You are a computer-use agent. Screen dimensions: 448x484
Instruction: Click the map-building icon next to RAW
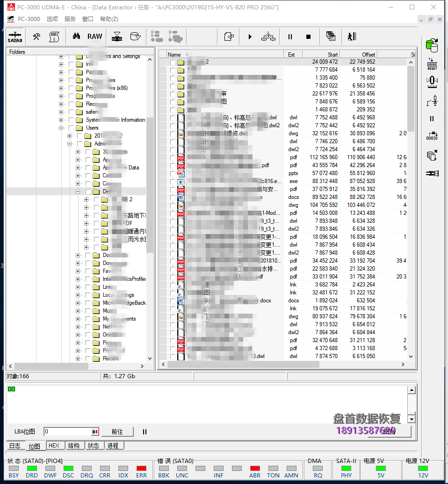pos(117,37)
